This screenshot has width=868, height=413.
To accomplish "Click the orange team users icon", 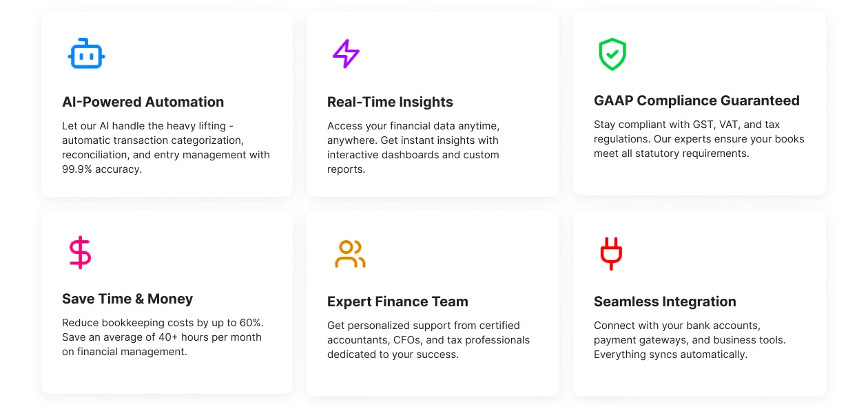I will click(x=350, y=253).
